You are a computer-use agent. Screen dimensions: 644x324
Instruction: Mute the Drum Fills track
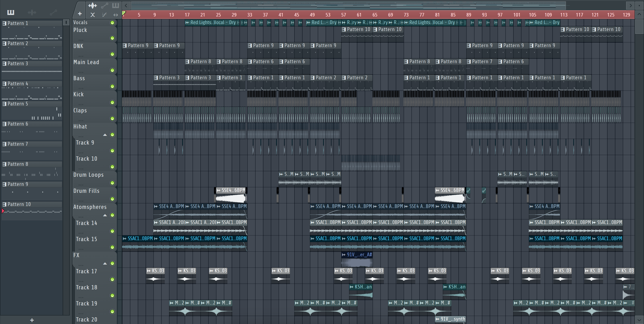tap(112, 199)
